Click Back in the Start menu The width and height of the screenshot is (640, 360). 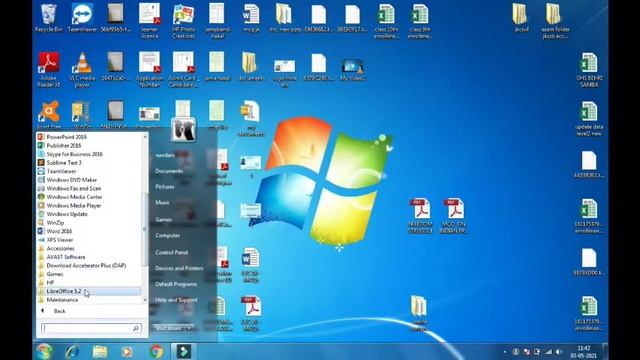pyautogui.click(x=60, y=311)
